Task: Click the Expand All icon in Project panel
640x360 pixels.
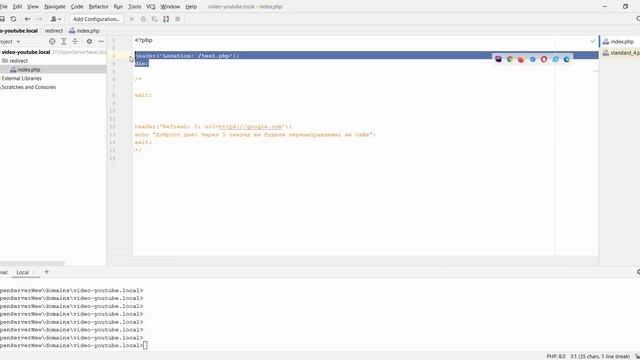Action: [64, 42]
